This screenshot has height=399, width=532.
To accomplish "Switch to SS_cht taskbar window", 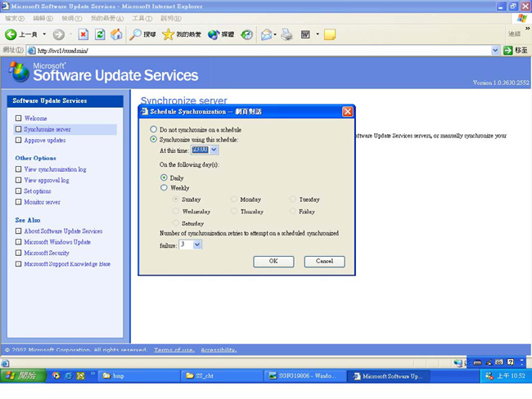I will pos(223,375).
